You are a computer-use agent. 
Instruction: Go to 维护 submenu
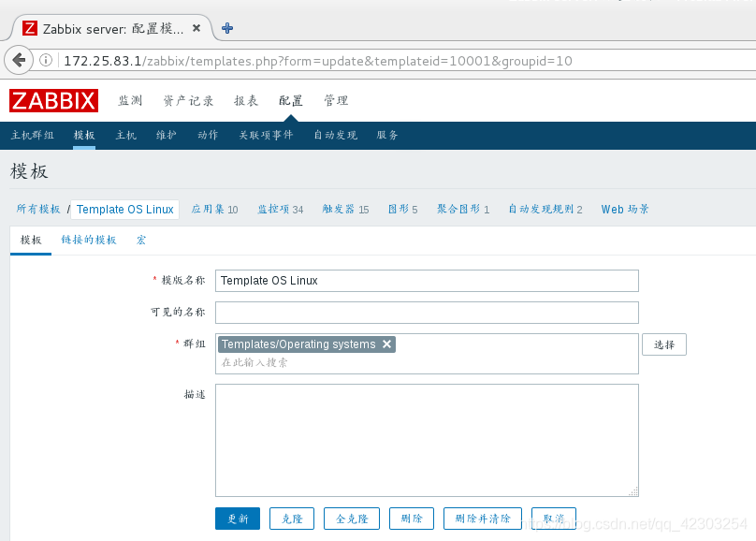click(x=167, y=136)
